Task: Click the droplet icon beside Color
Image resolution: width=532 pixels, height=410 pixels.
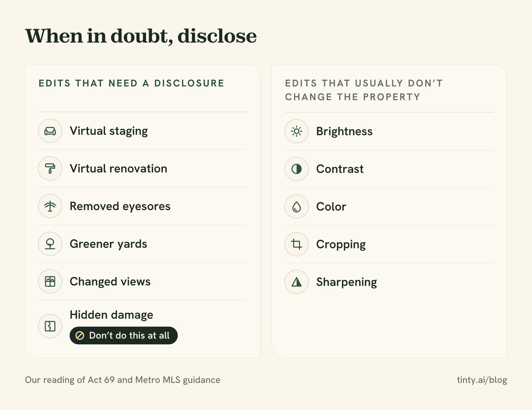Action: coord(297,207)
